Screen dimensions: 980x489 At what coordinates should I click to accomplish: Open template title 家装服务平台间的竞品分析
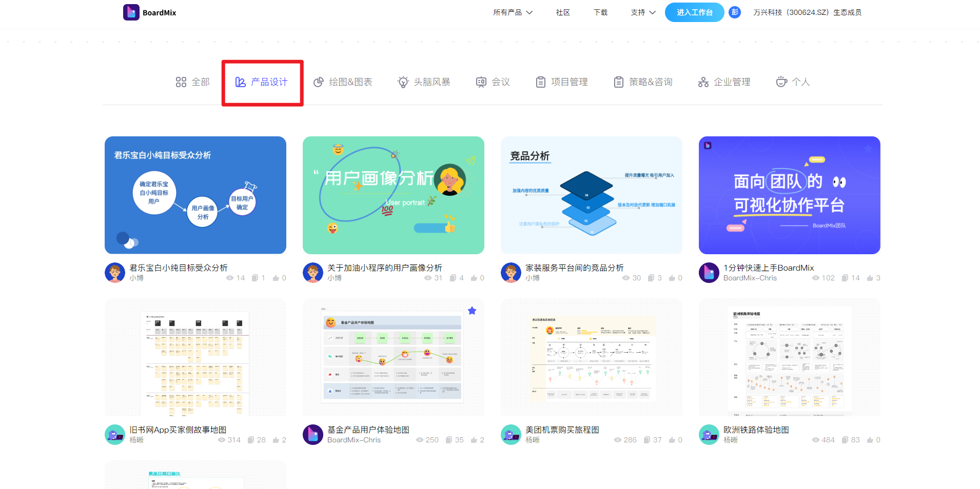coord(575,268)
